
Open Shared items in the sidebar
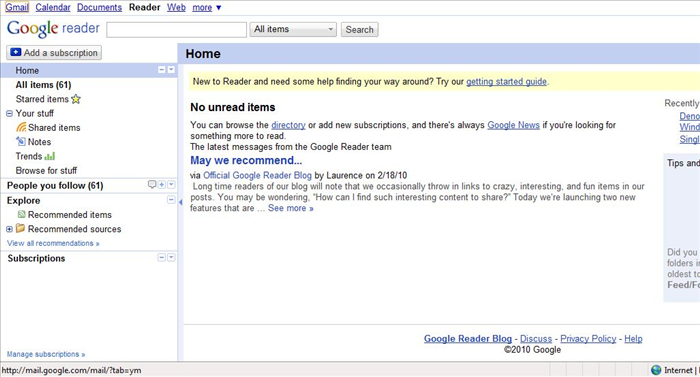point(54,127)
